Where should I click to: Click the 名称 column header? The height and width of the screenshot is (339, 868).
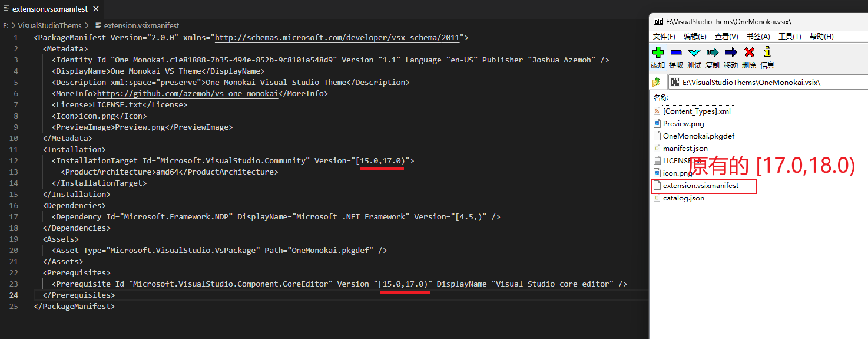click(661, 97)
